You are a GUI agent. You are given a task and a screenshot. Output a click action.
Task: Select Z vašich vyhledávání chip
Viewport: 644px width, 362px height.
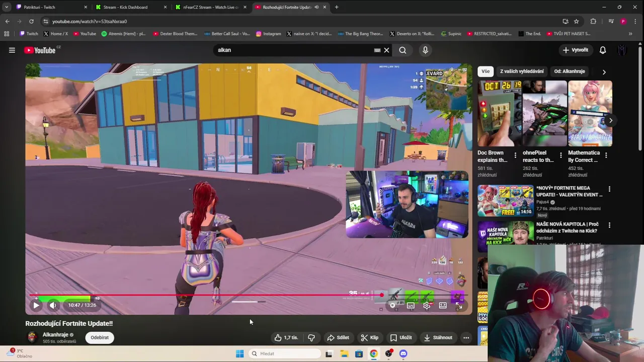(x=522, y=71)
